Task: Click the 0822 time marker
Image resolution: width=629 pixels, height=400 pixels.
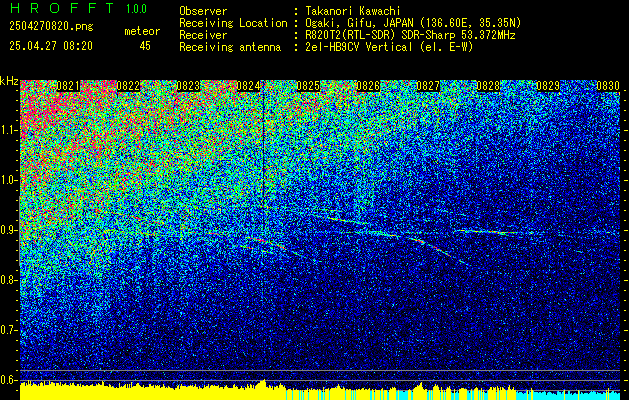Action: point(128,86)
